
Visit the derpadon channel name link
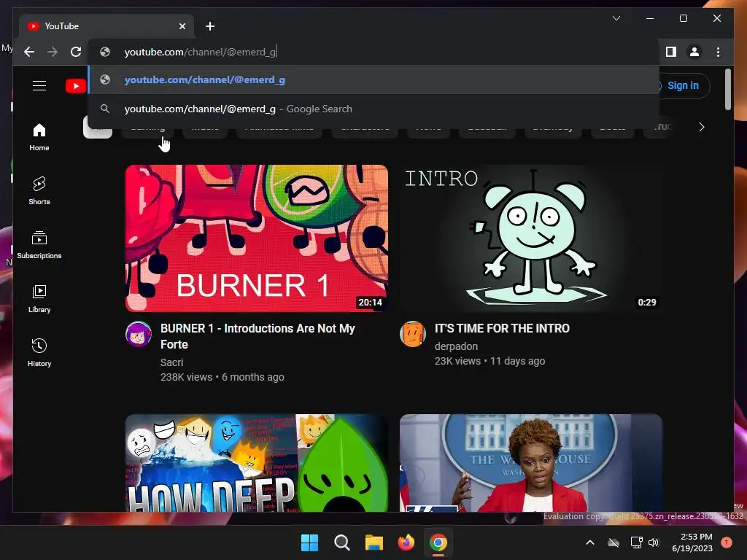click(x=456, y=346)
